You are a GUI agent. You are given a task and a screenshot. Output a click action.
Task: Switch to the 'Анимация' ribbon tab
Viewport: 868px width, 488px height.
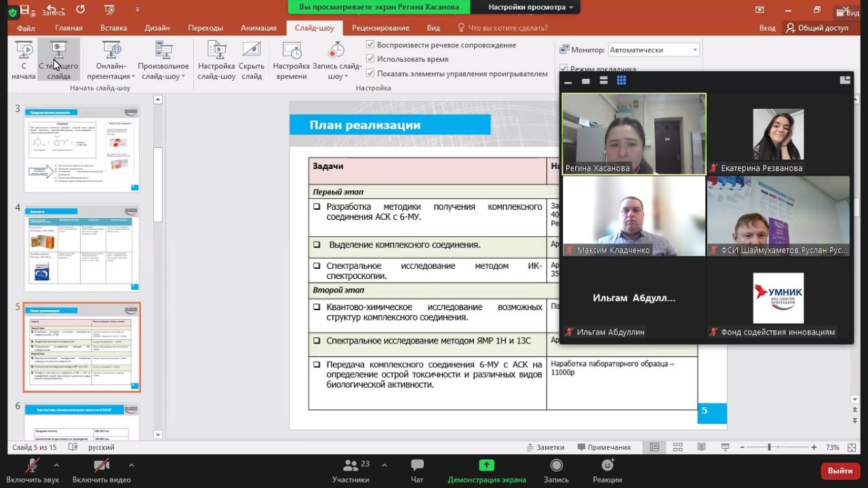[x=258, y=28]
